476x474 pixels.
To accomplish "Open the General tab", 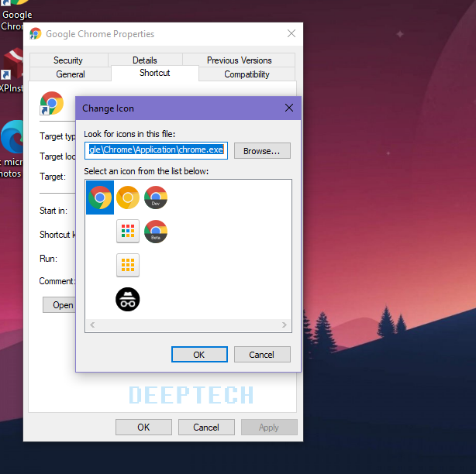I will [x=71, y=74].
